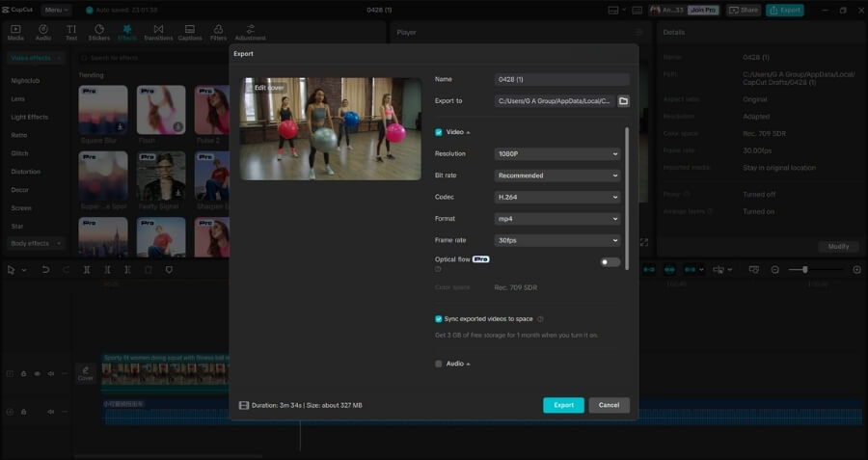Click the Undo arrow in timeline toolbar

point(45,270)
